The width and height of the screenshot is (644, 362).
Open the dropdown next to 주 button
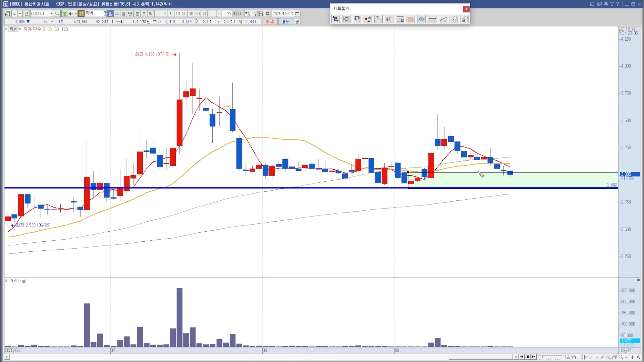tap(20, 13)
